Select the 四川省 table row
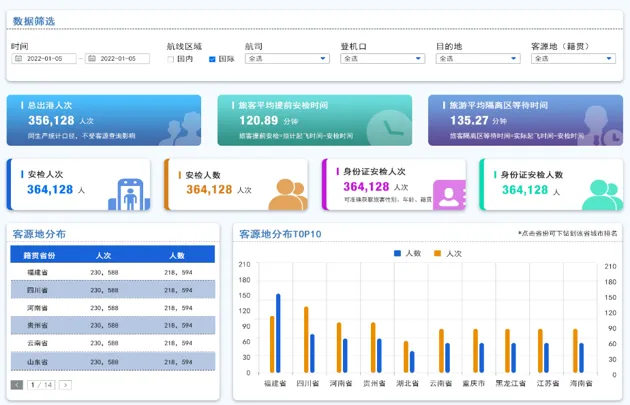The width and height of the screenshot is (630, 405). click(112, 290)
